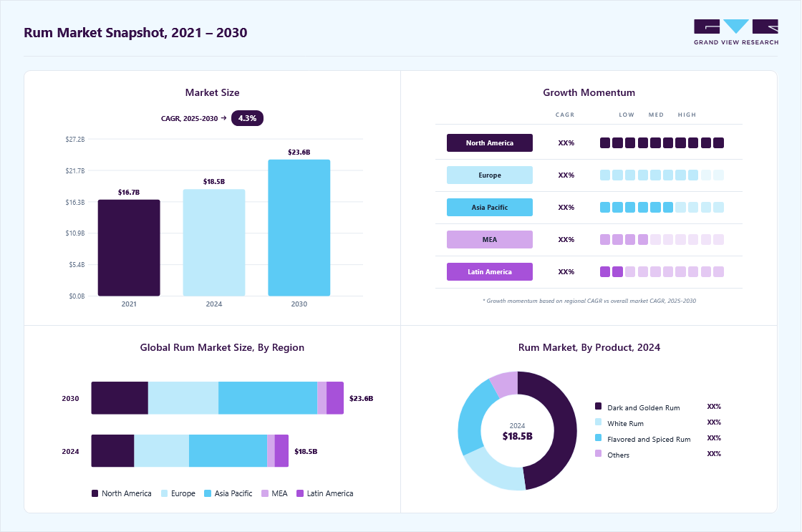The image size is (802, 532).
Task: Click the $18.5B donut center value
Action: pos(517,436)
